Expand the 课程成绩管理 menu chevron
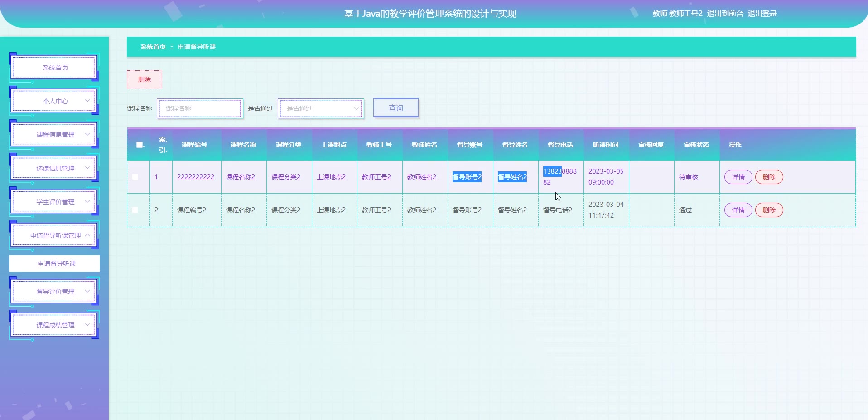 [87, 325]
